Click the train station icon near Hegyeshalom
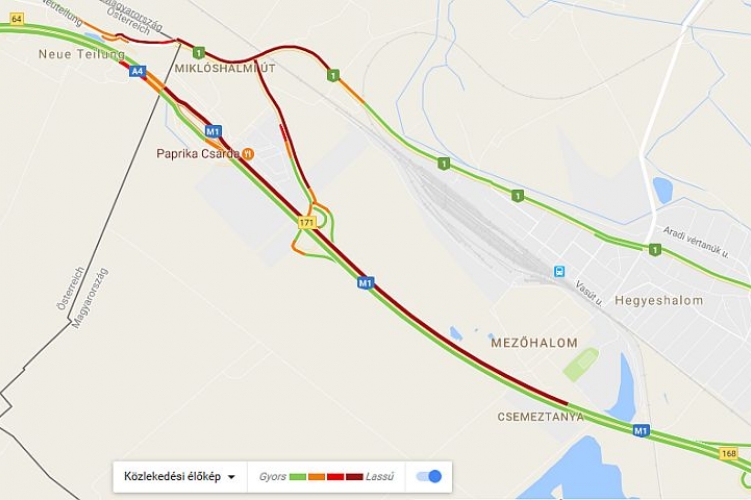The image size is (751, 500). click(x=559, y=272)
